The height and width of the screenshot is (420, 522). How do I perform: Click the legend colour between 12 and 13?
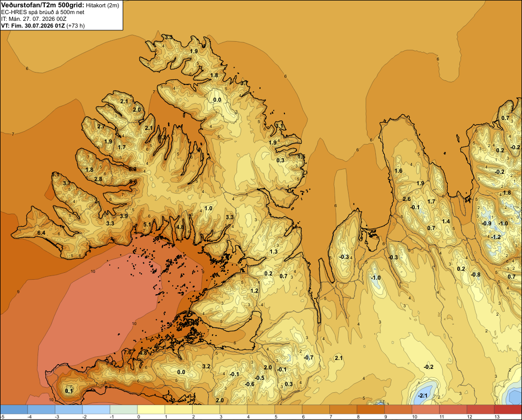[480, 410]
